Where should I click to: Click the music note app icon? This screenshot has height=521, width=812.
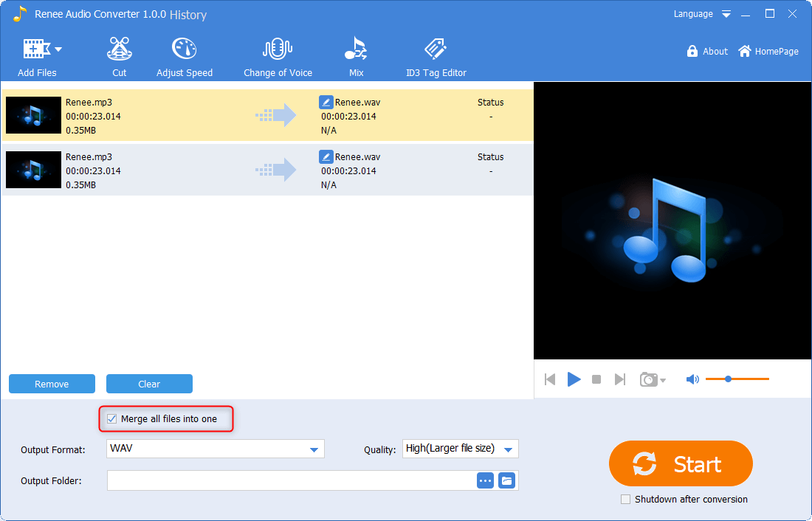[x=20, y=14]
